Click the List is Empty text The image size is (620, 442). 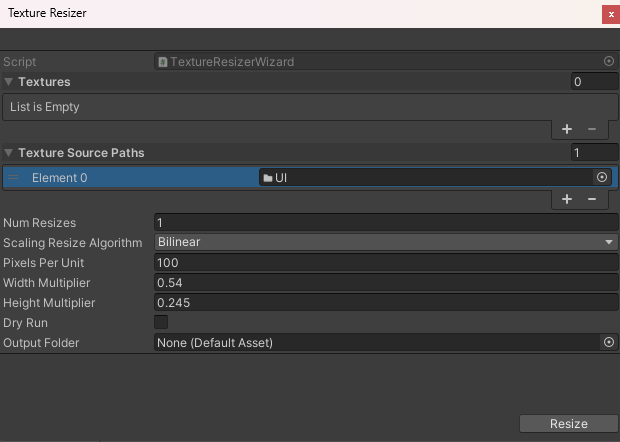(x=45, y=107)
